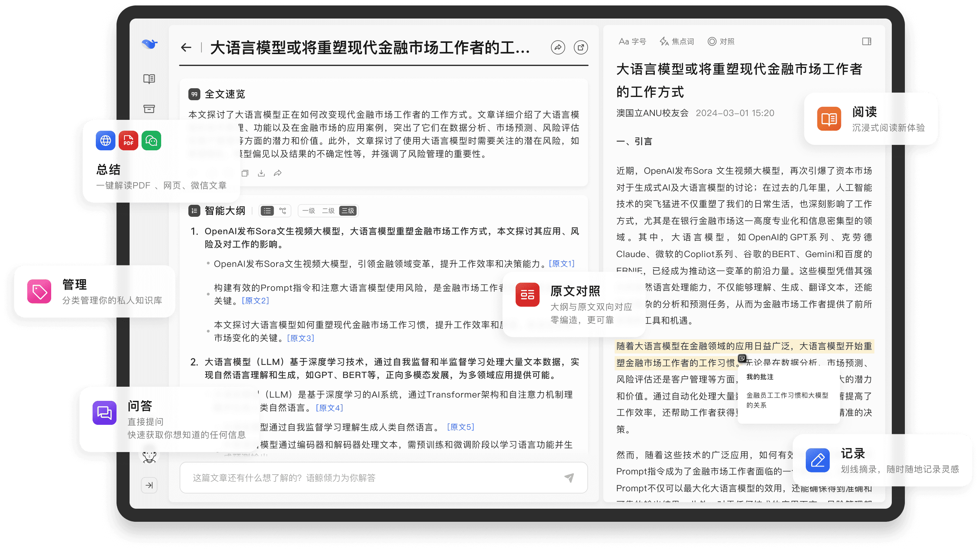Screen dimensions: 980x549
Task: Copy the summary with the copy icon
Action: click(245, 174)
